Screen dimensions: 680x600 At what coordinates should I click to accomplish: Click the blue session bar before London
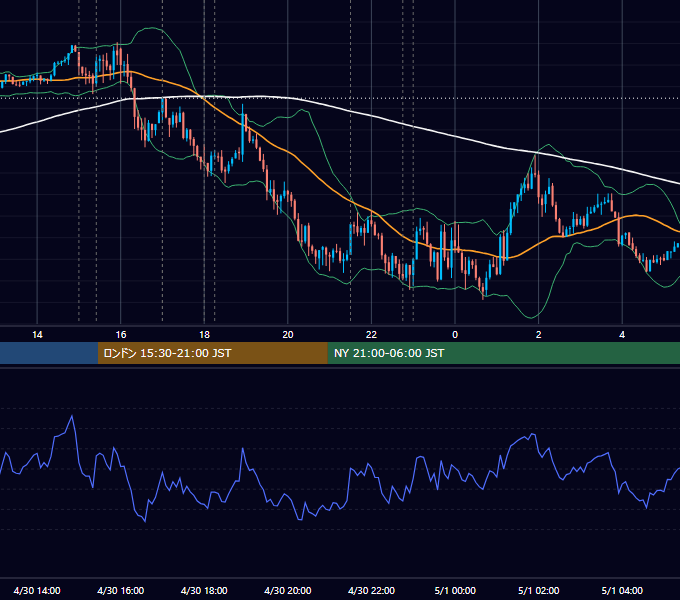click(x=49, y=353)
